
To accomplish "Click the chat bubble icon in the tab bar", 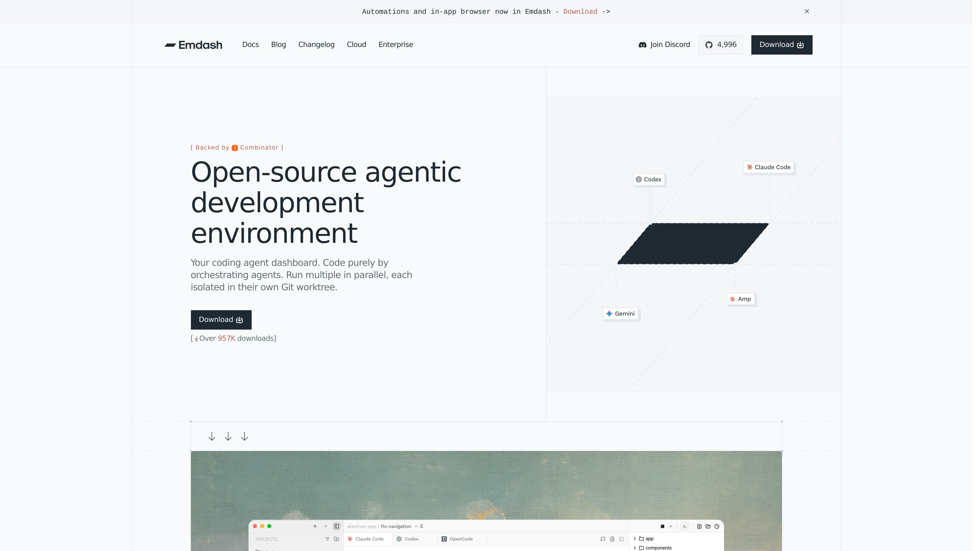I will tap(603, 539).
